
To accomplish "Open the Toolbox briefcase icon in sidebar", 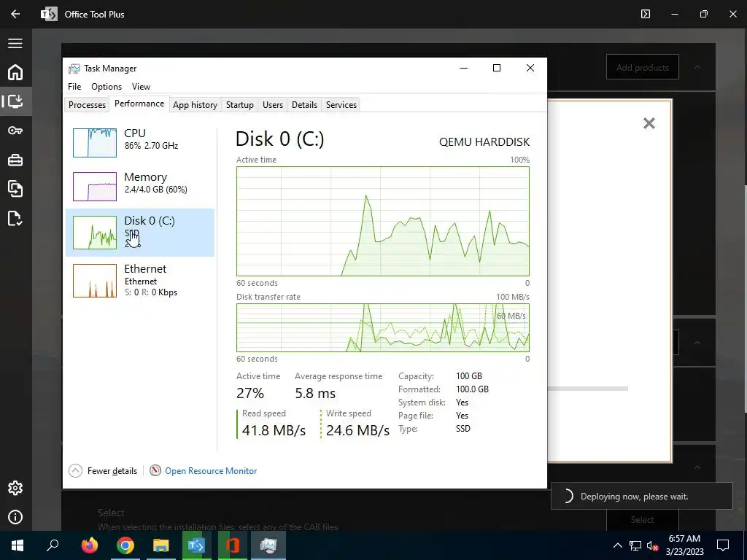I will click(x=15, y=160).
